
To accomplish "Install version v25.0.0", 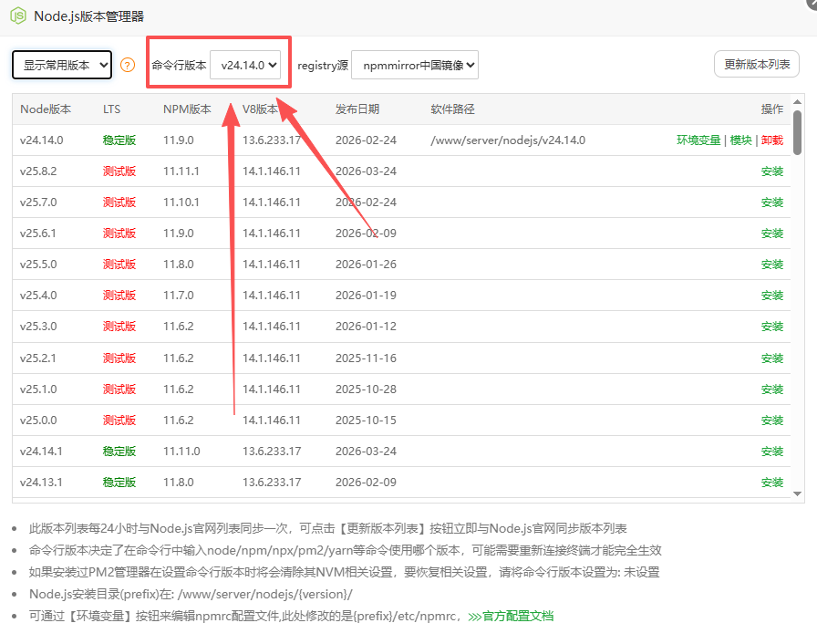I will [x=771, y=420].
